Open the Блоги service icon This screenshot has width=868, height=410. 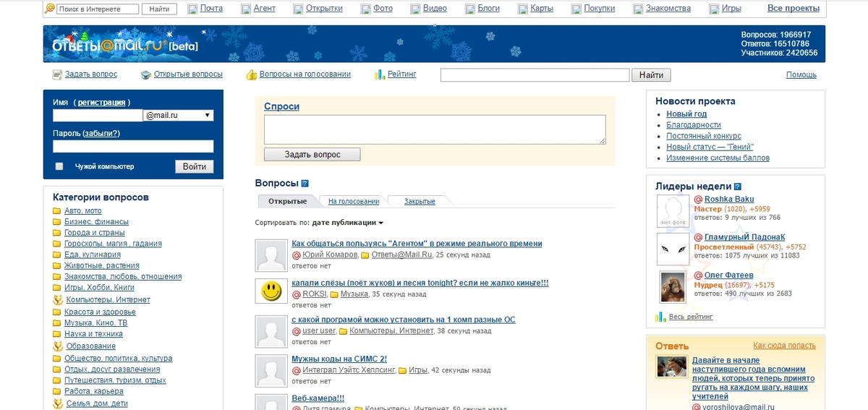pyautogui.click(x=470, y=9)
